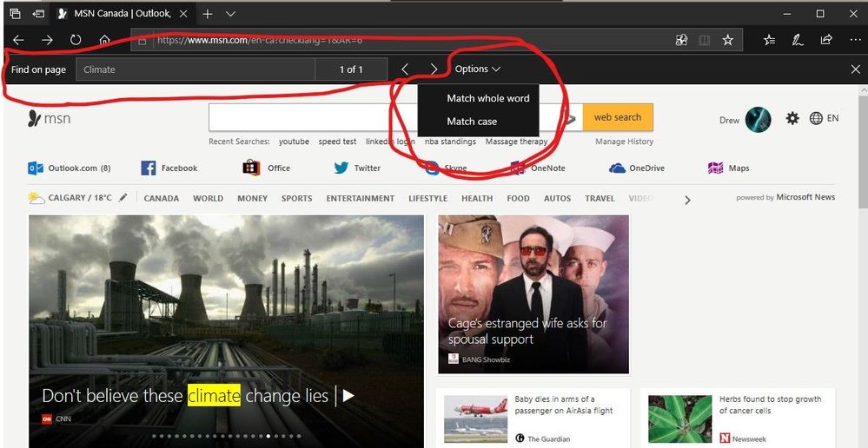
Task: Show more categories with right chevron
Action: pos(687,201)
